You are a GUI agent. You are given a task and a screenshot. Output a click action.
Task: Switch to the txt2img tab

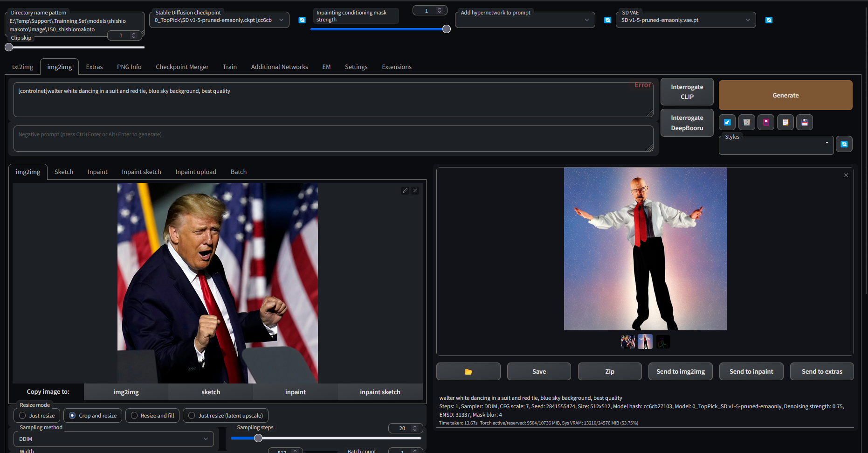pos(22,67)
